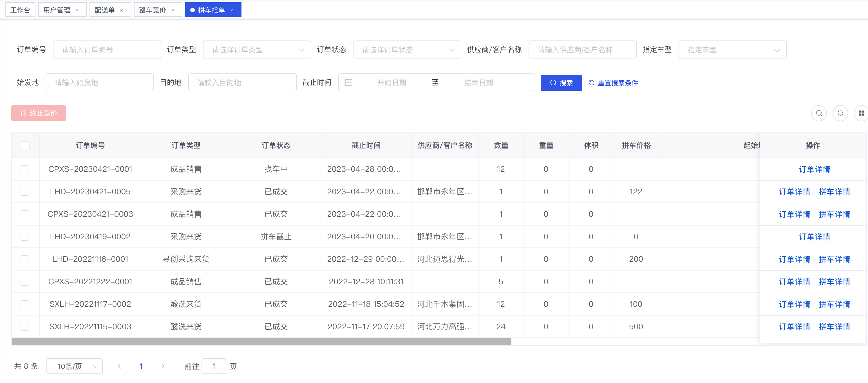
Task: Open 订单详情 for SXLH-20221117-0002
Action: 794,304
